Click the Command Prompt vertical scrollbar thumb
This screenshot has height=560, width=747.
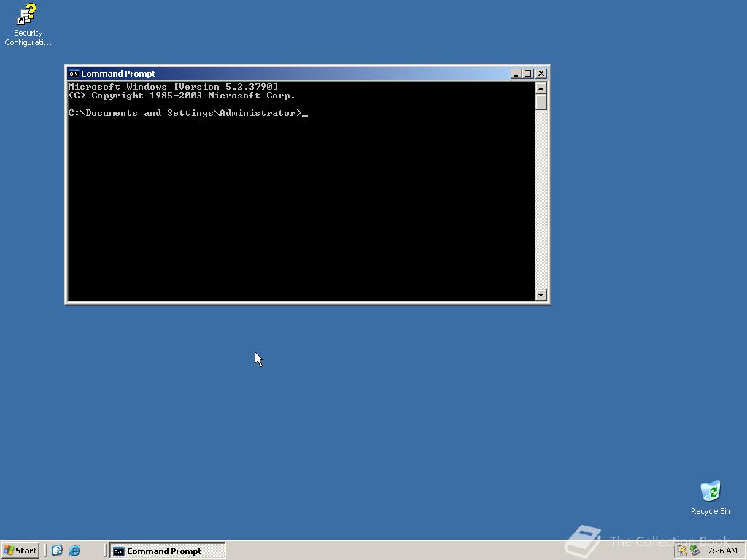tap(541, 102)
